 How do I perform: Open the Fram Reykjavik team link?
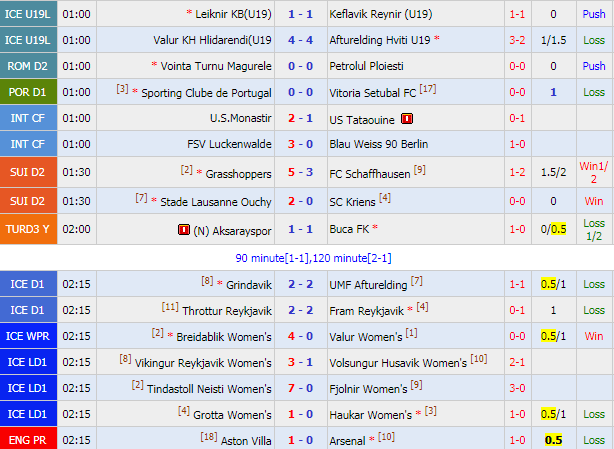(367, 311)
